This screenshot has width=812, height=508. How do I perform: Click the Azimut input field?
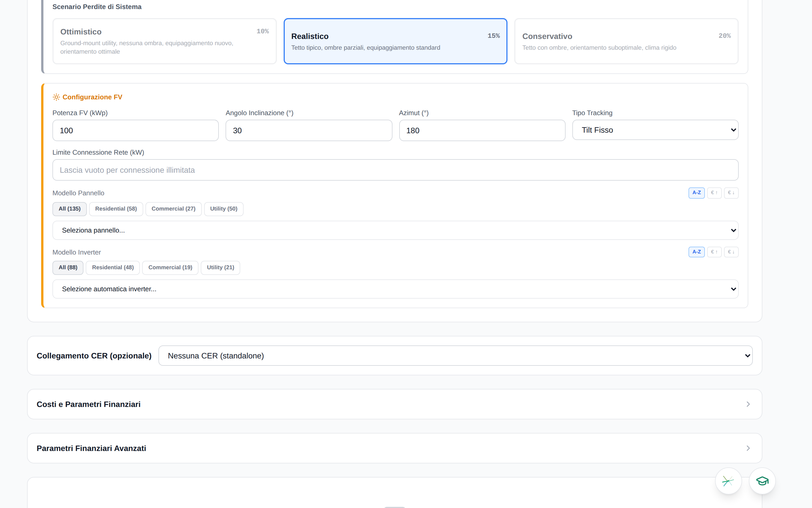pyautogui.click(x=482, y=130)
